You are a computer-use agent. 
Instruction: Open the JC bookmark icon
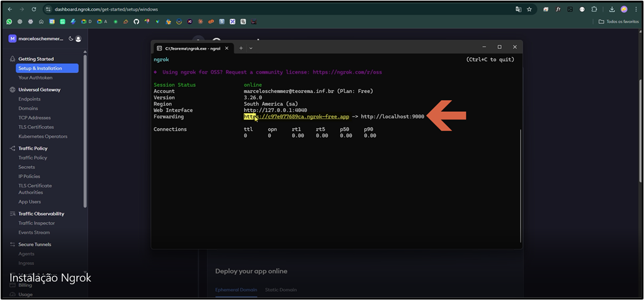tap(189, 21)
